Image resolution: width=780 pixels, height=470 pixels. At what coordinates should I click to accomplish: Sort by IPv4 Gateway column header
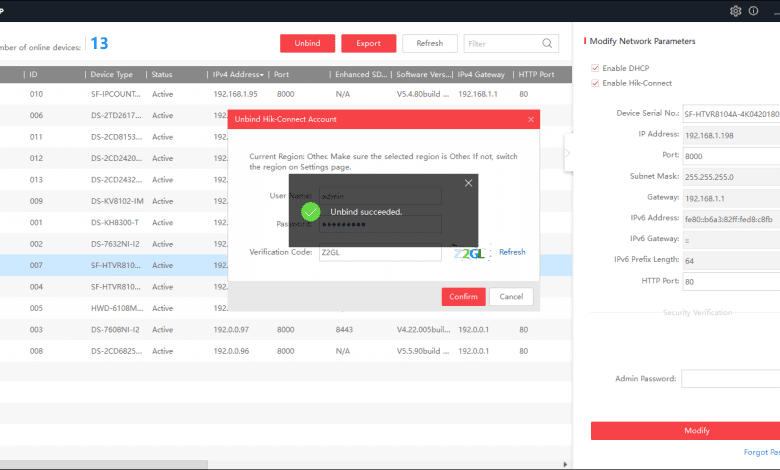coord(483,75)
